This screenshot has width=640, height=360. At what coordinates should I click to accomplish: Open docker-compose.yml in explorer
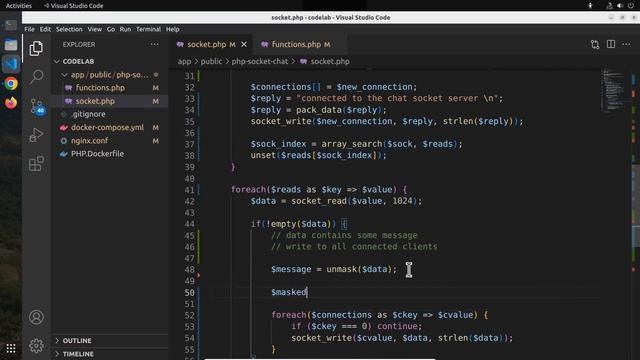click(x=109, y=127)
